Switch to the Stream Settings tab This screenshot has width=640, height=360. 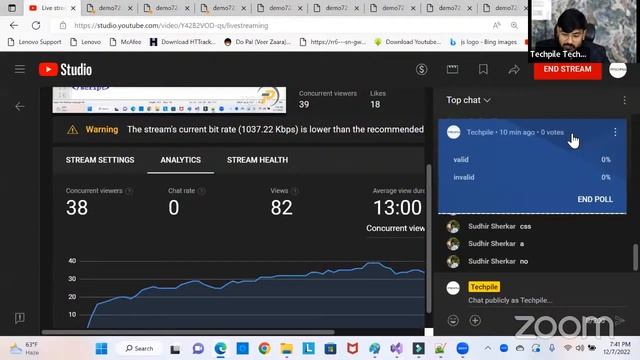coord(100,160)
